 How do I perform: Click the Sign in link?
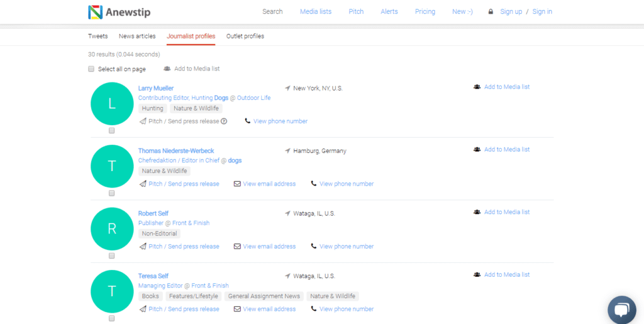click(x=542, y=11)
